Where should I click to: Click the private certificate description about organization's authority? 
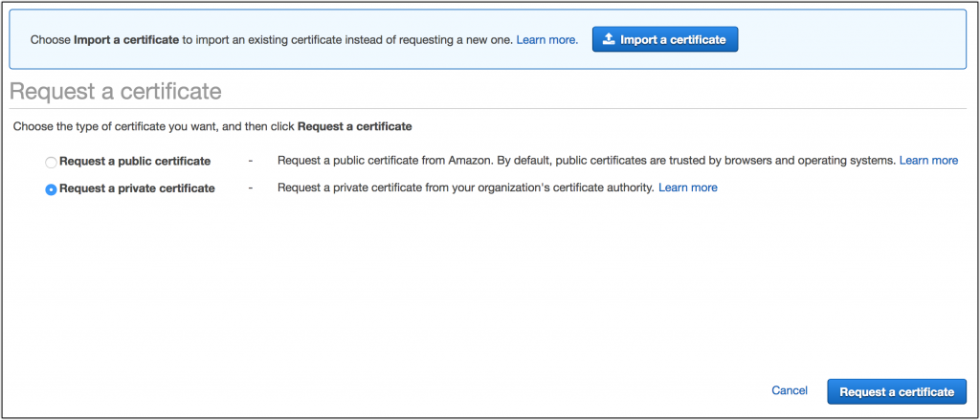tap(466, 188)
